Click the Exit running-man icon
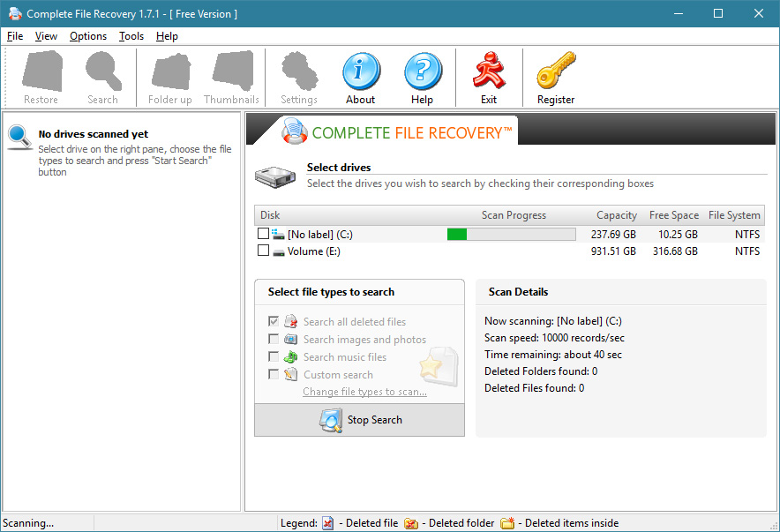The height and width of the screenshot is (532, 780). (489, 72)
